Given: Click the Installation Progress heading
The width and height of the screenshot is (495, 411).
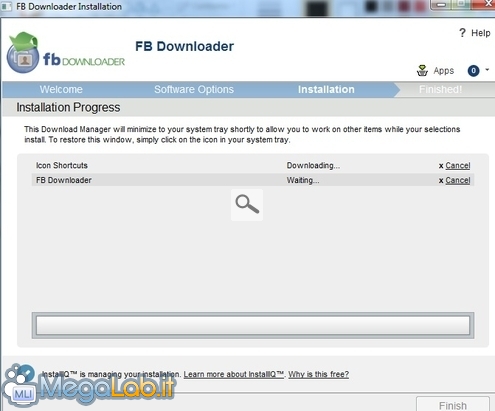Looking at the screenshot, I should pos(68,107).
